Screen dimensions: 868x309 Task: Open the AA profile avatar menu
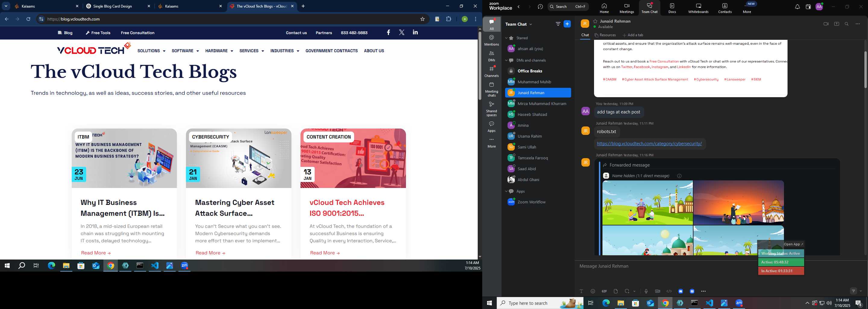[x=819, y=6]
